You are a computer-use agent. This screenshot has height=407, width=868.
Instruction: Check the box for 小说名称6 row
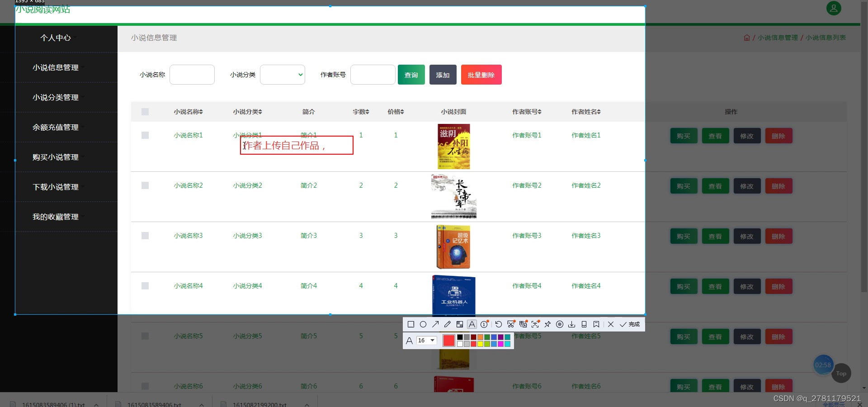(145, 386)
